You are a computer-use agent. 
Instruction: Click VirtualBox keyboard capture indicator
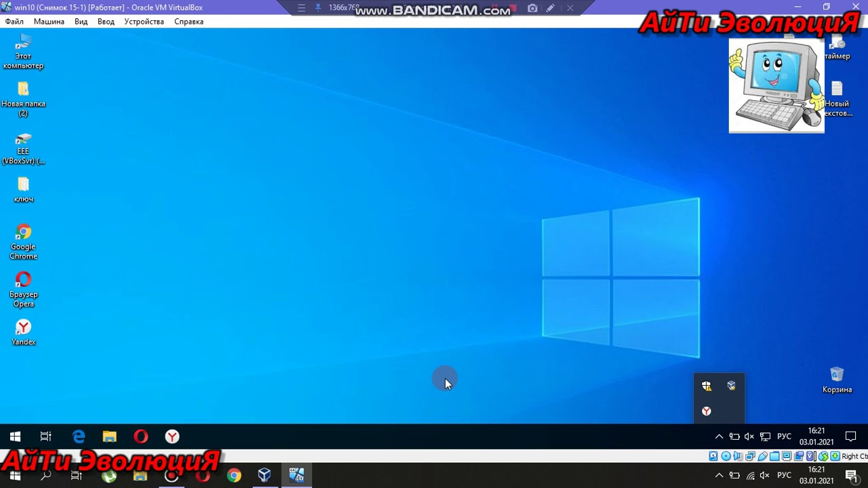tap(835, 456)
